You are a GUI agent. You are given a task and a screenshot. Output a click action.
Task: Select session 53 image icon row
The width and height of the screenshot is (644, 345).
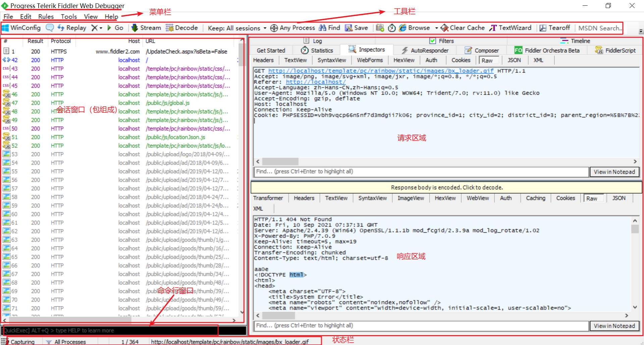coord(6,154)
